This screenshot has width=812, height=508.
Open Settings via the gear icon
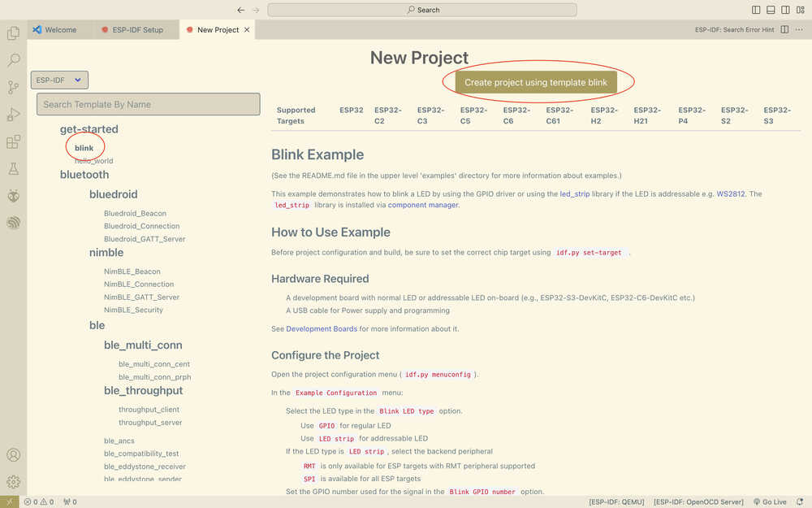[13, 481]
